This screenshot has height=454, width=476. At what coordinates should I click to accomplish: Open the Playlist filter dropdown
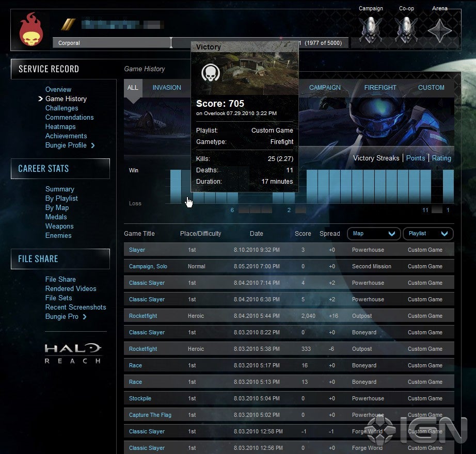tap(428, 234)
